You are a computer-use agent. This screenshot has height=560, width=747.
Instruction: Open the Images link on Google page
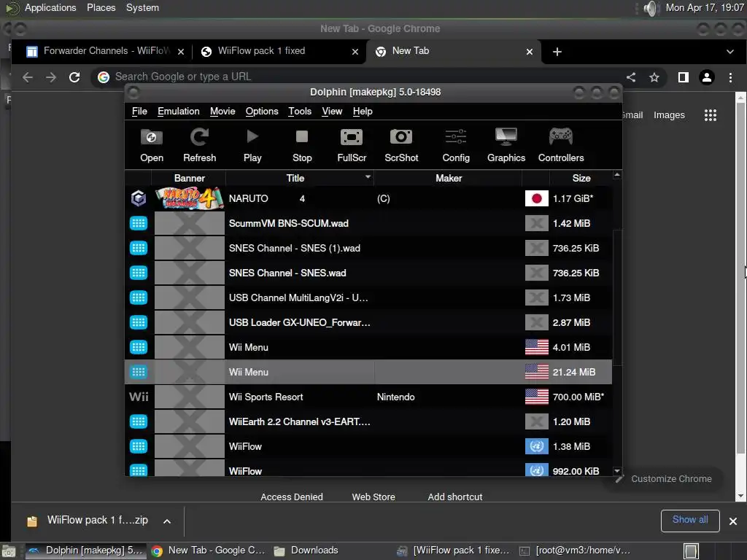tap(669, 114)
